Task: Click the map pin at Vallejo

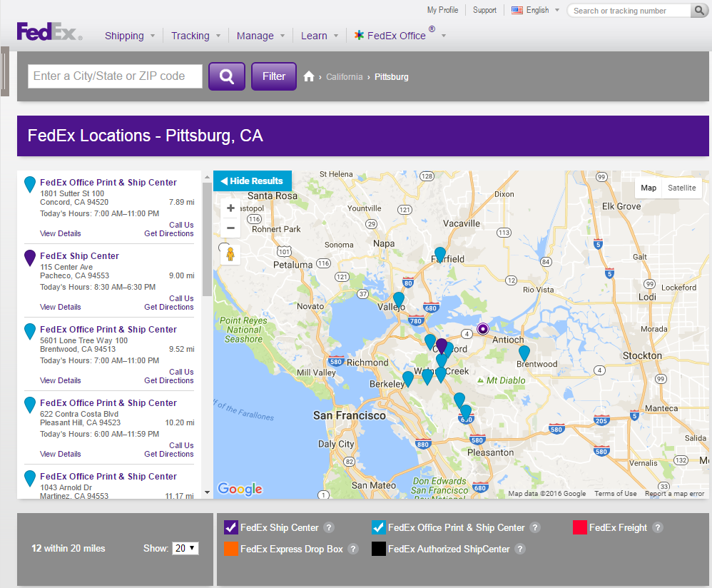Action: (399, 300)
